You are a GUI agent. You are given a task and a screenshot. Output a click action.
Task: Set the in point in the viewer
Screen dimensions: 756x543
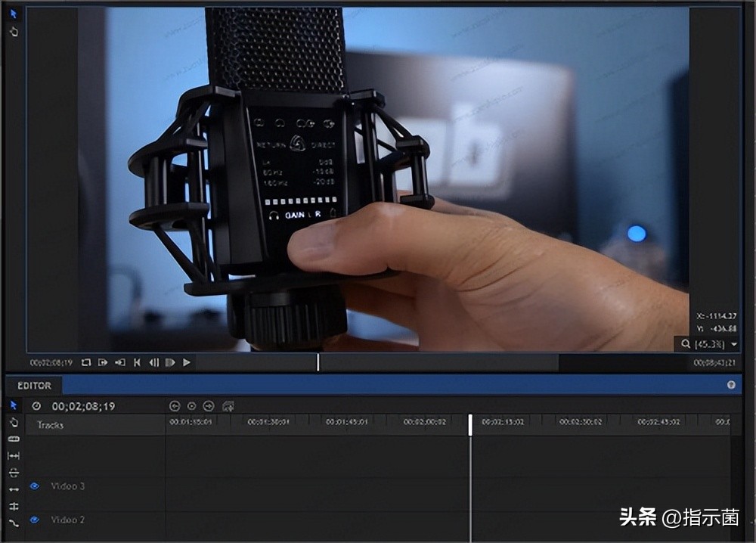pyautogui.click(x=103, y=363)
